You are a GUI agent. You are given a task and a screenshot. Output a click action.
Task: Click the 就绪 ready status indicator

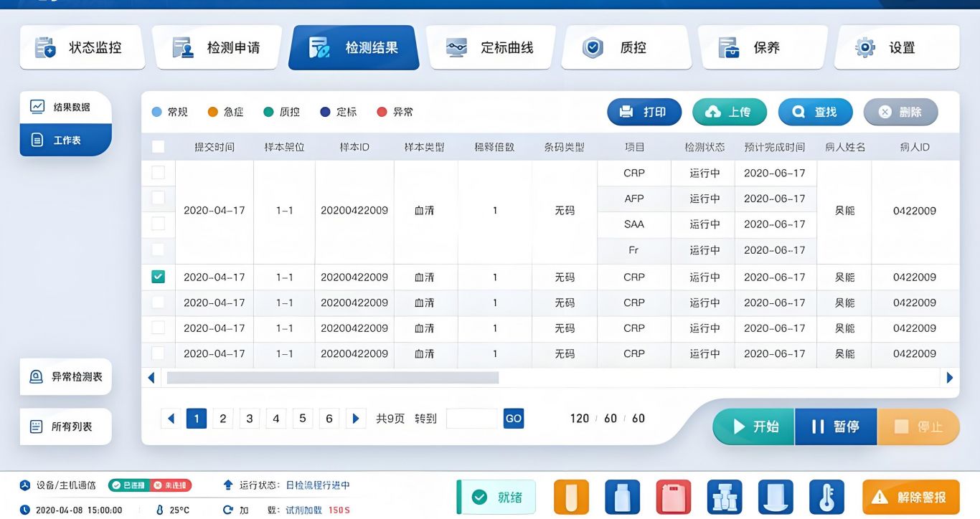click(x=496, y=497)
